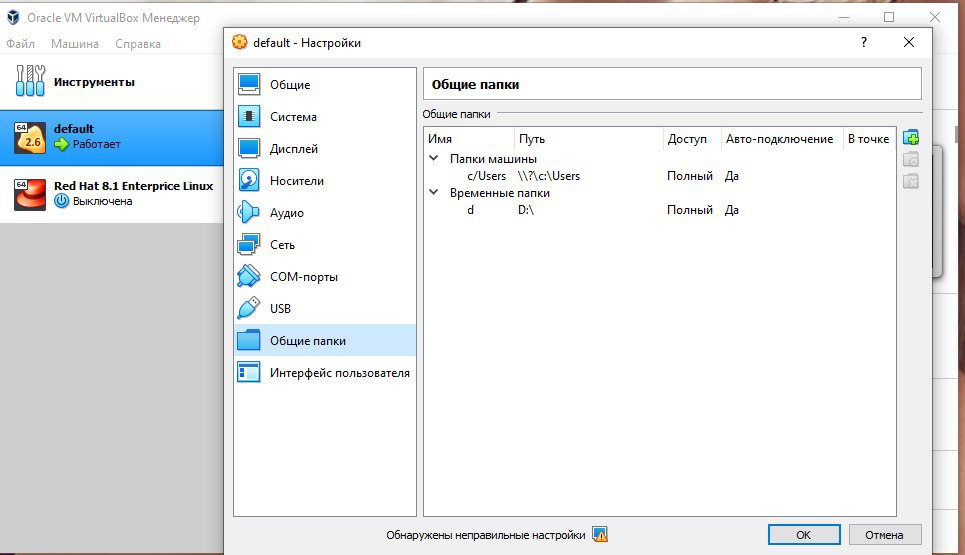
Task: Click the Папки машины group label
Action: [493, 159]
